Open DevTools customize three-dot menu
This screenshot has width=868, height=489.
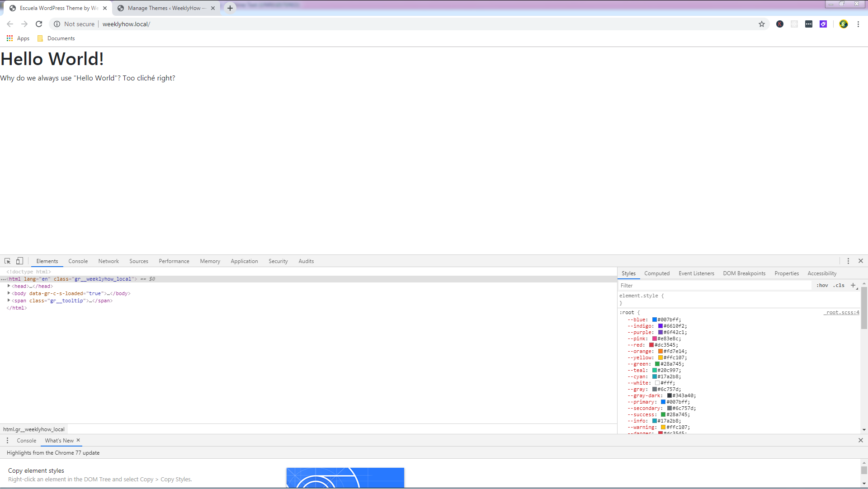click(848, 261)
